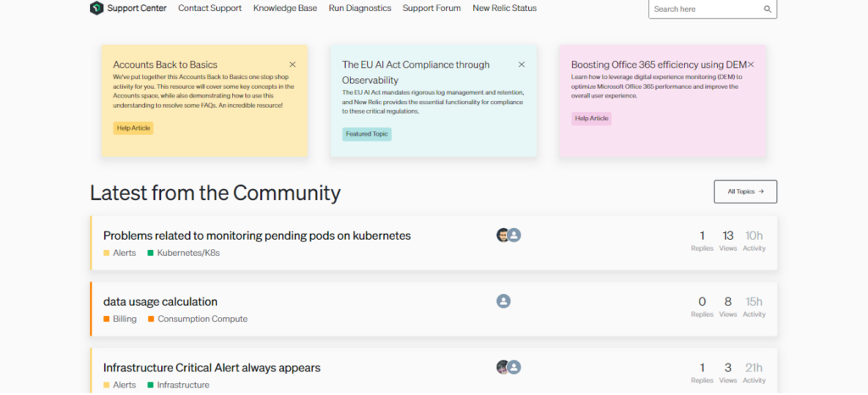Click the 10h activity time
This screenshot has height=395, width=868.
[x=754, y=236]
